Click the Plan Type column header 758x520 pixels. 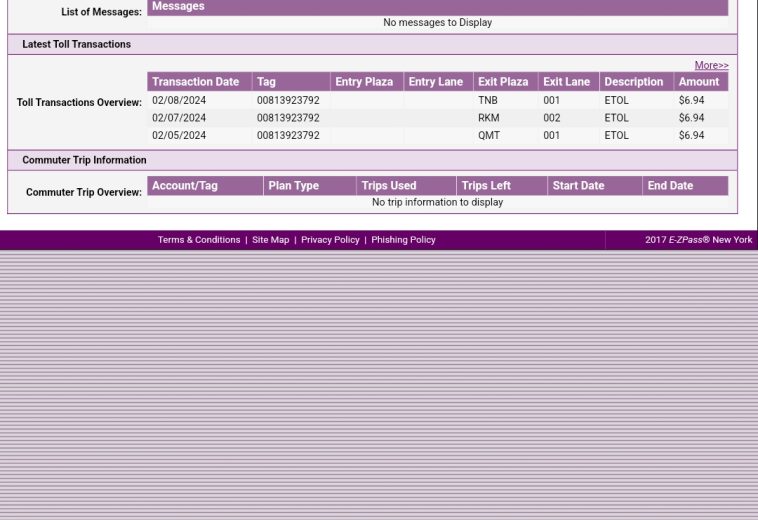tap(293, 186)
